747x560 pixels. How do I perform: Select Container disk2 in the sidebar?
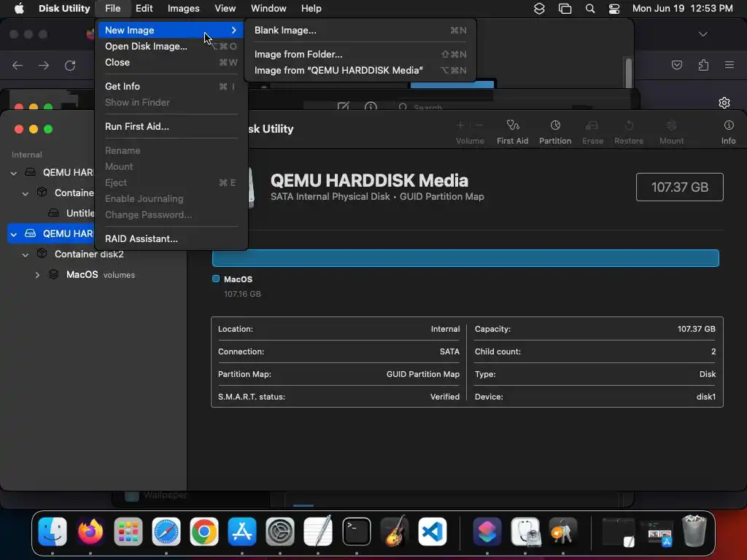93,254
